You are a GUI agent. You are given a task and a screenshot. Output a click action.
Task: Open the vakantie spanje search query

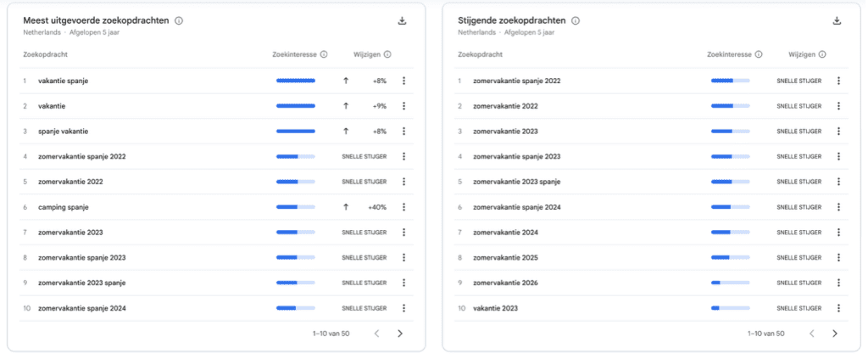63,81
